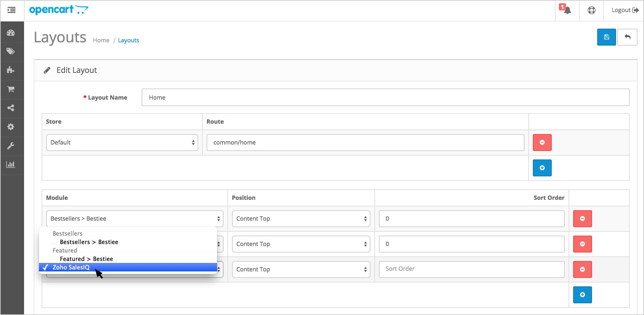644x315 pixels.
Task: Choose Zoho SalesIQ from module list
Action: pos(71,267)
